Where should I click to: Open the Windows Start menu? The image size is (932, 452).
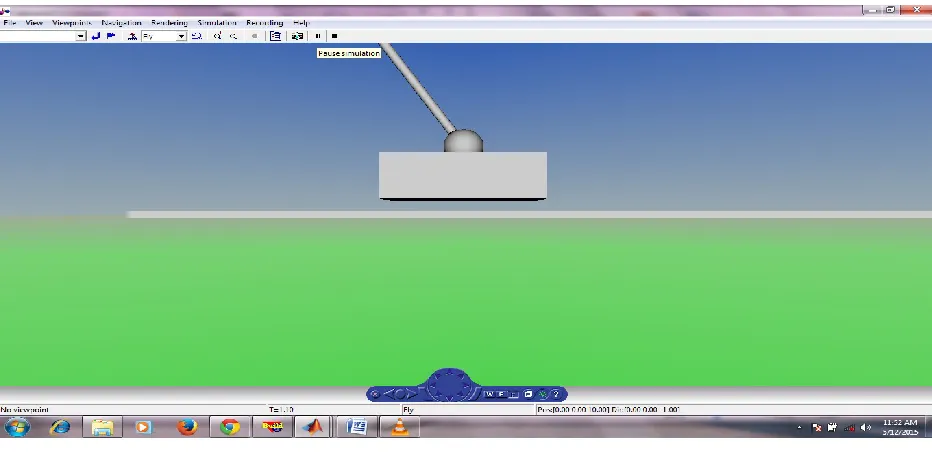click(x=17, y=427)
